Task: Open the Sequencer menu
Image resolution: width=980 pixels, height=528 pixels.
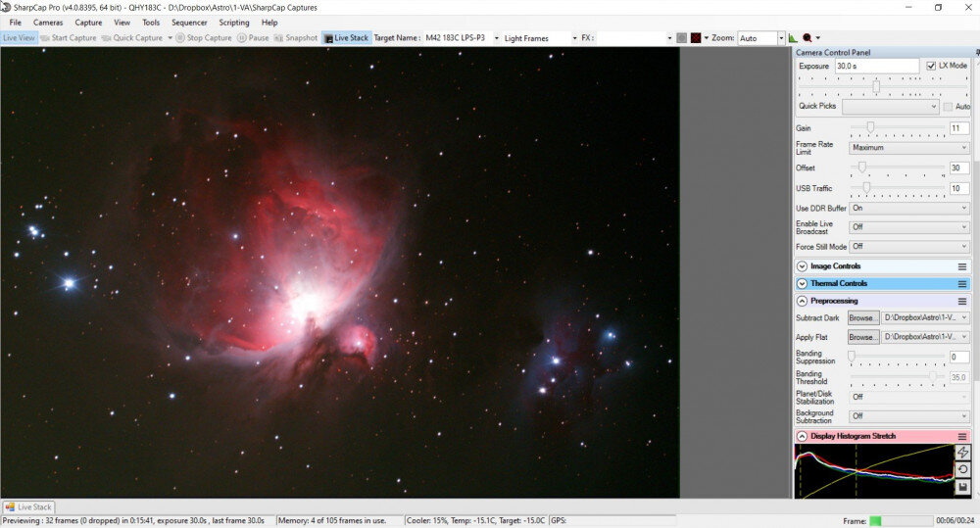Action: point(189,23)
